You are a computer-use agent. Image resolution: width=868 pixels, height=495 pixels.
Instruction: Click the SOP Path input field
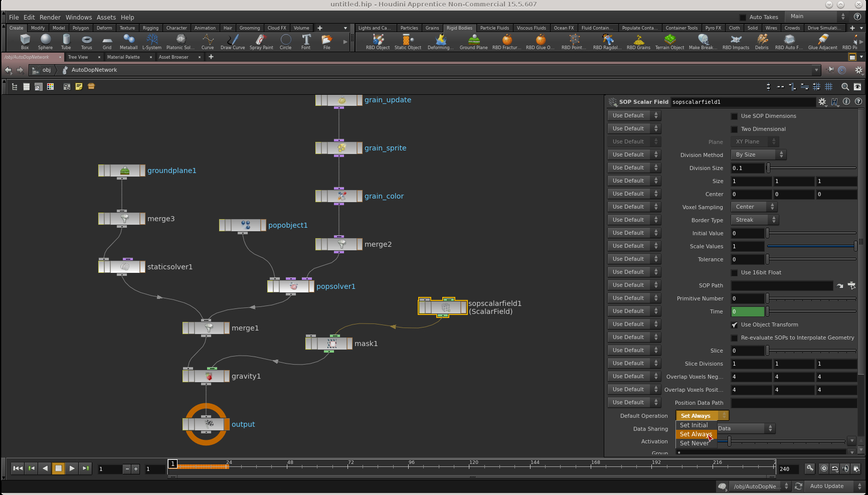782,285
